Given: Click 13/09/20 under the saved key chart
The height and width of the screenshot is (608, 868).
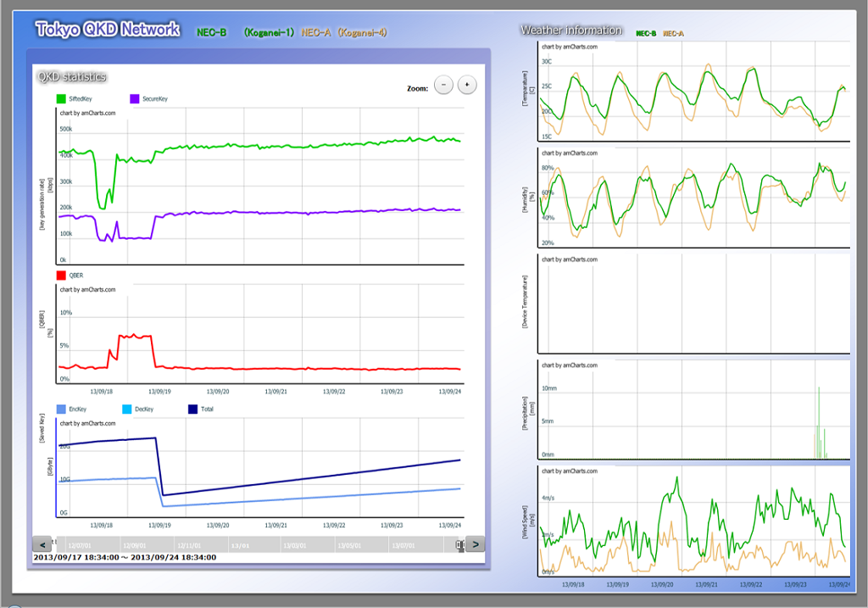Looking at the screenshot, I should pyautogui.click(x=218, y=526).
